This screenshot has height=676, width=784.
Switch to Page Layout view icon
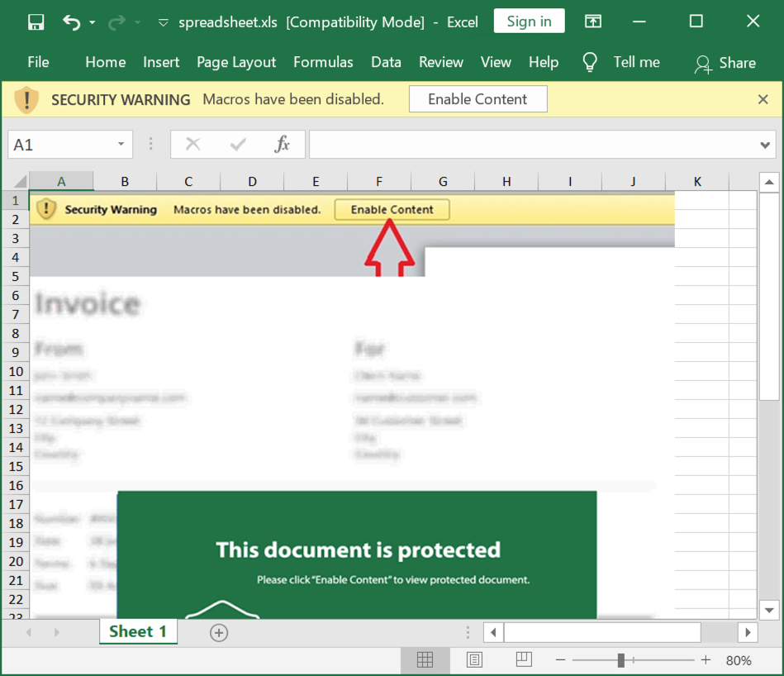click(x=474, y=660)
